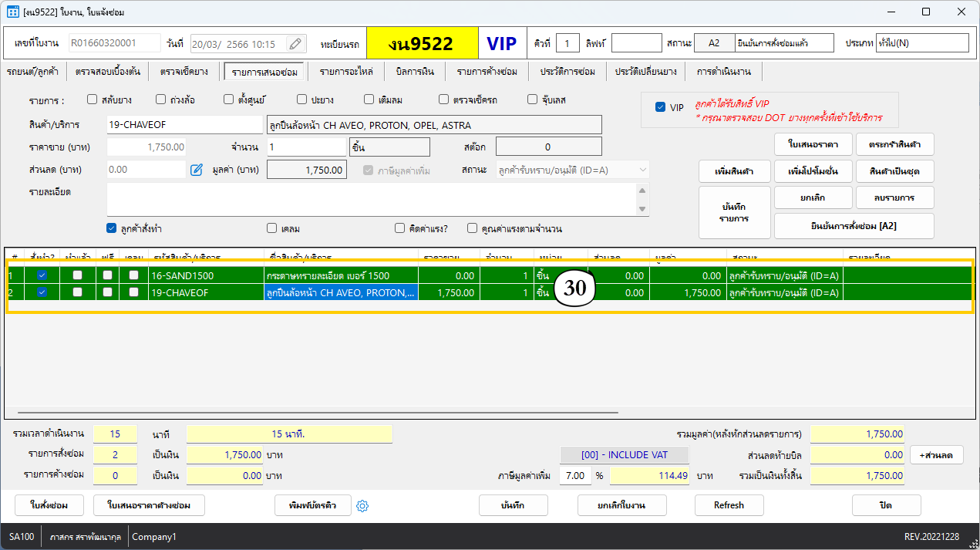Viewport: 980px width, 550px height.
Task: Enable the ตั้งศูนย์ checkbox
Action: point(229,100)
